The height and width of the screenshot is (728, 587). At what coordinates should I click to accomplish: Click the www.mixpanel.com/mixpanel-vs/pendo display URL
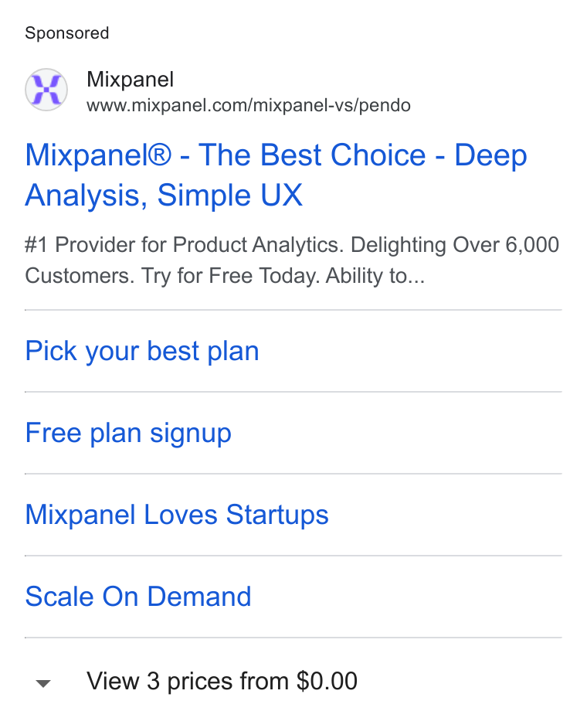pos(249,105)
